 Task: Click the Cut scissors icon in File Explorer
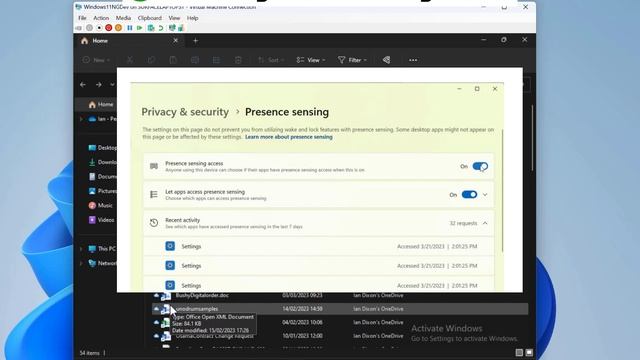click(x=130, y=60)
